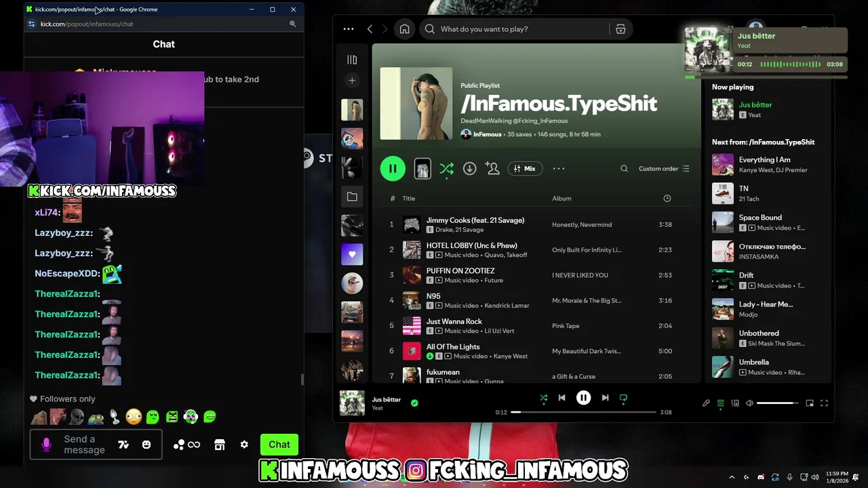Toggle the saved checkmark next to Jus bëtter
The width and height of the screenshot is (868, 488).
coord(414,403)
